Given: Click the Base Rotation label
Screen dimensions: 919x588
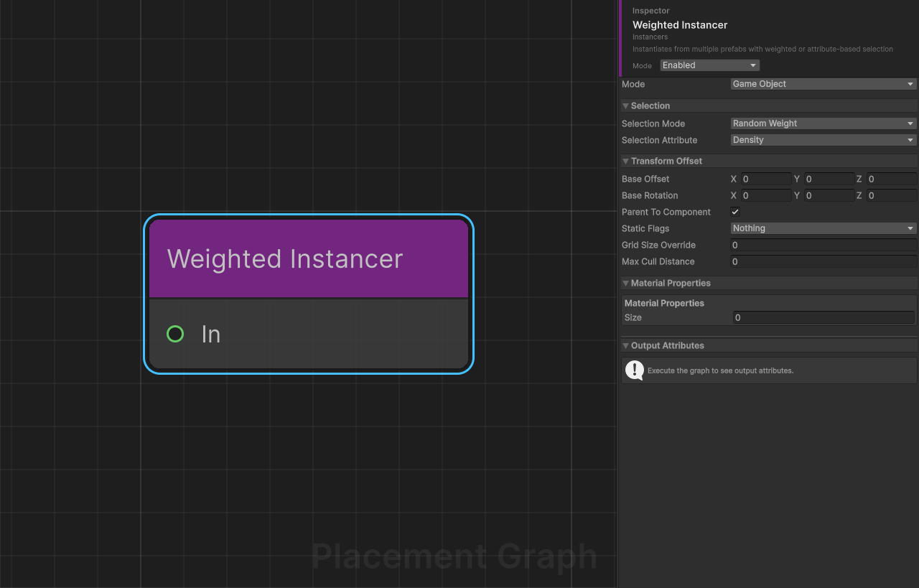Looking at the screenshot, I should coord(650,195).
